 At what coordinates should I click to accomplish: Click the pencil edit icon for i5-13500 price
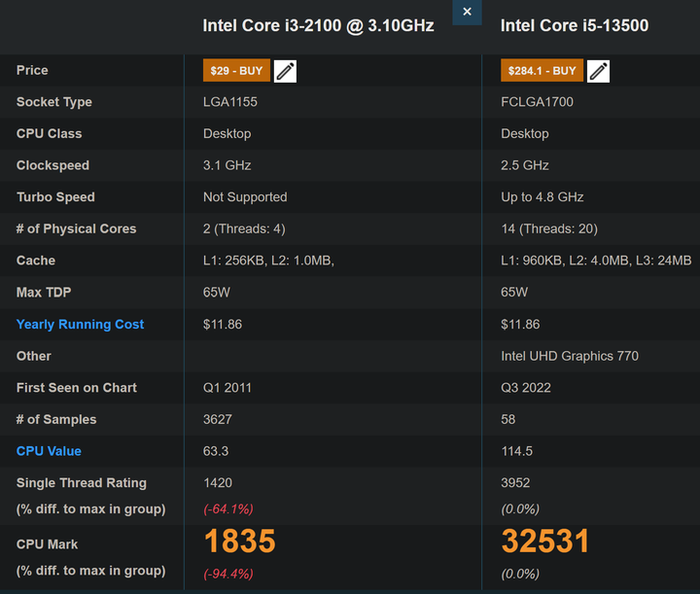(598, 71)
